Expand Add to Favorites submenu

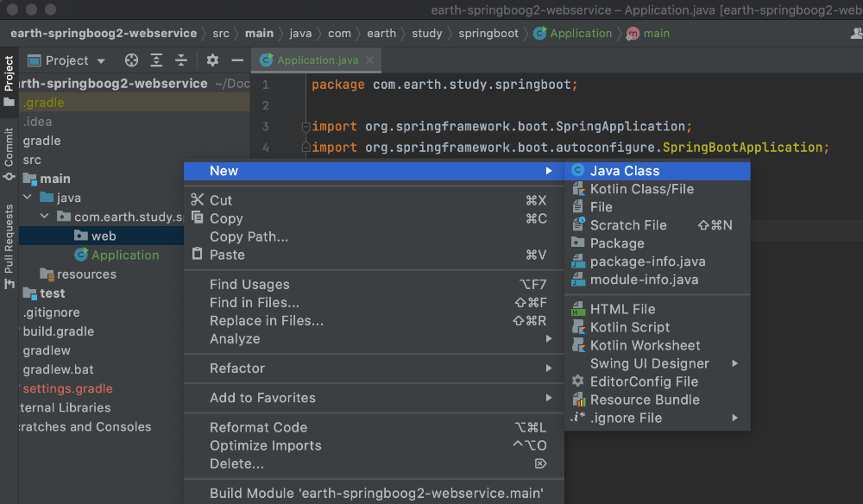click(374, 398)
